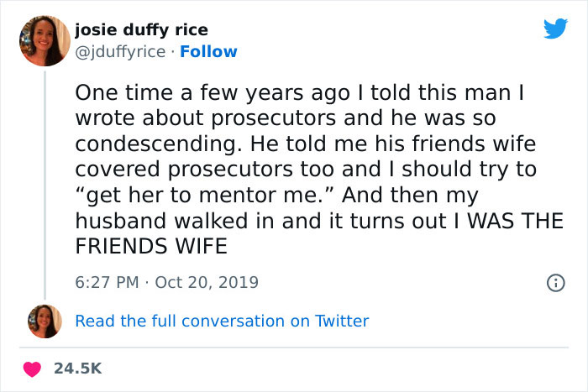Click the Twitter bird logo
This screenshot has width=588, height=392.
pyautogui.click(x=554, y=29)
